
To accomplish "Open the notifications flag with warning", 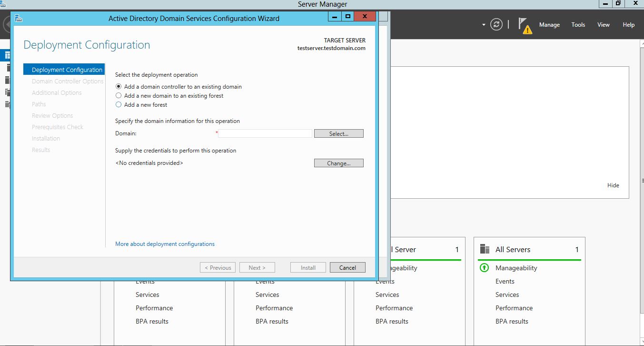I will [525, 25].
